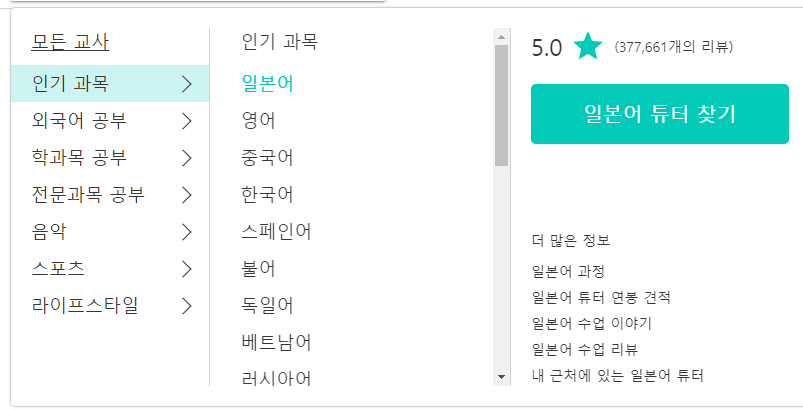Image resolution: width=803 pixels, height=409 pixels.
Task: Select 스페인어 from the subject list
Action: (276, 232)
